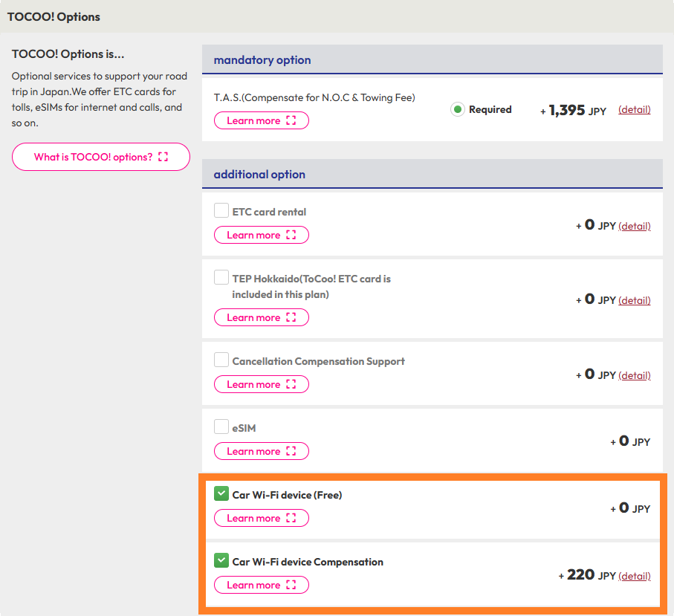Click Learn more under ETC card rental
Screen dimensions: 674x616
(262, 235)
